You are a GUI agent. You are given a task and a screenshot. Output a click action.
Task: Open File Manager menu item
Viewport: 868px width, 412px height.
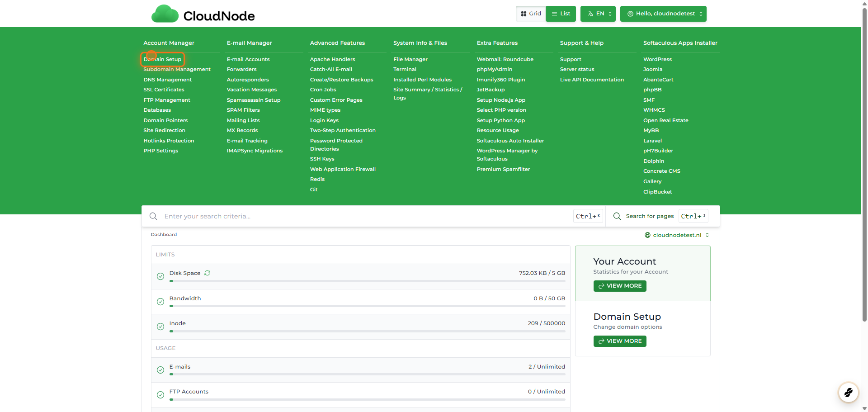(410, 59)
